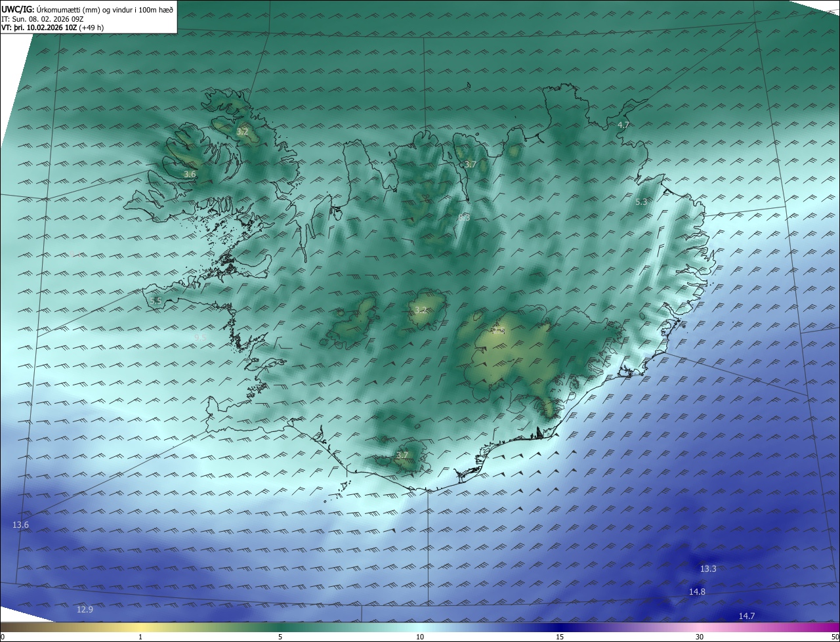
Task: Click the 14.8 value label over the ocean
Action: 697,592
